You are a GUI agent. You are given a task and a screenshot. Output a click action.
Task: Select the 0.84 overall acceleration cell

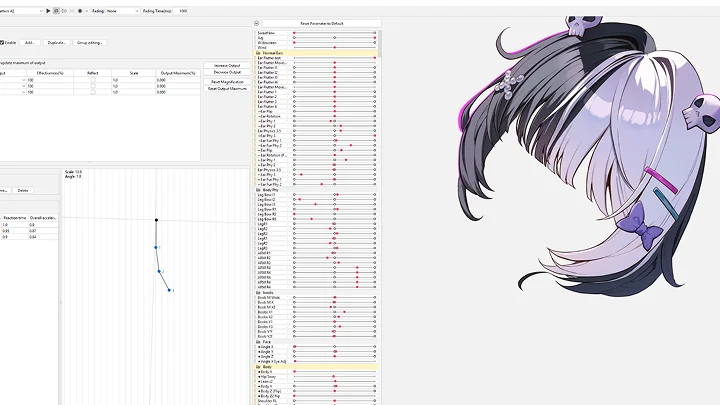[43, 237]
